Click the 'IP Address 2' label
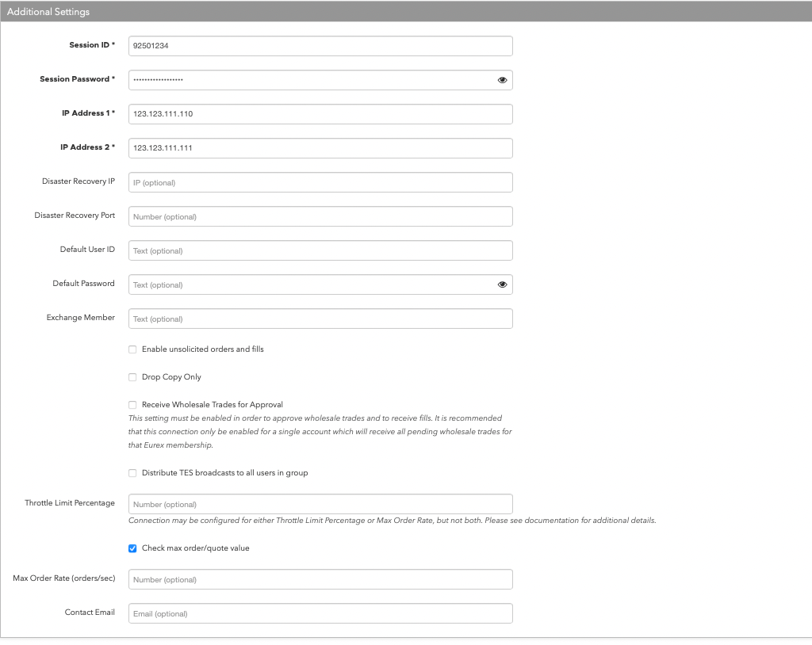The image size is (812, 645). (x=87, y=147)
